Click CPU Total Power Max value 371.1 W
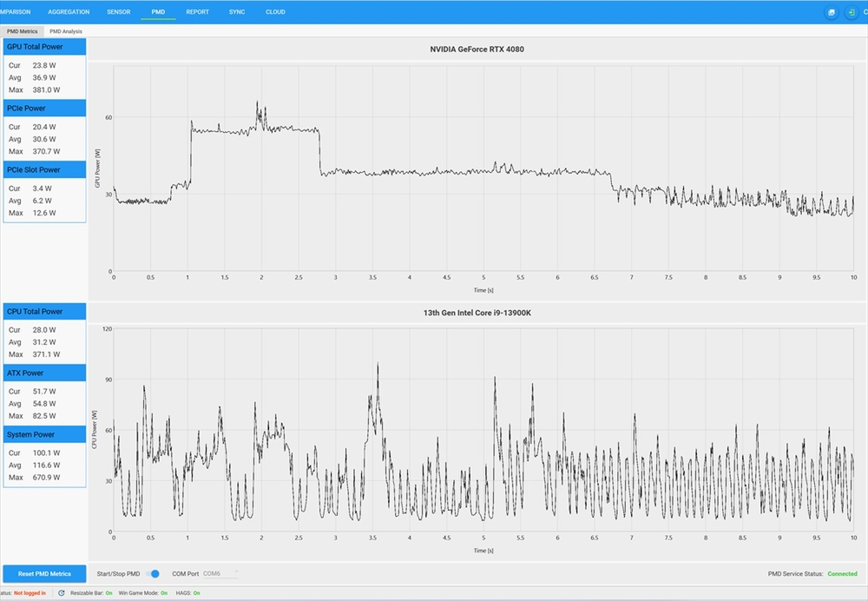 46,354
